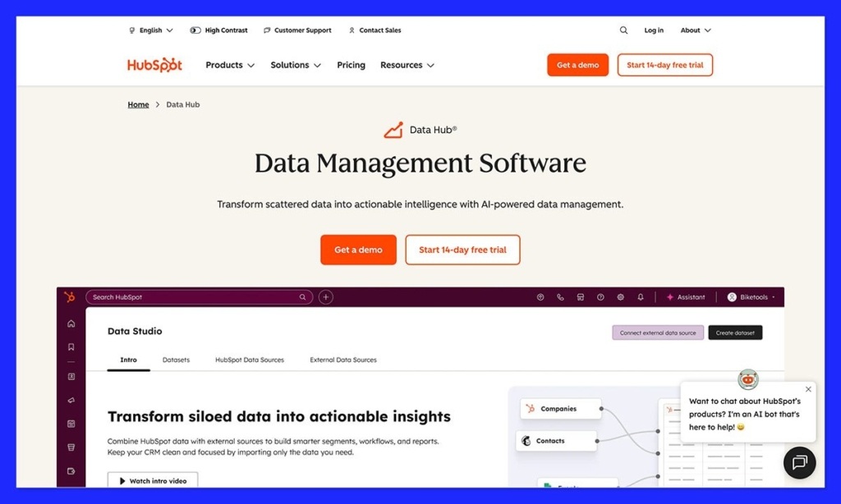Open the chat bubble in the bottom-right corner
Image resolution: width=841 pixels, height=504 pixels.
tap(799, 463)
